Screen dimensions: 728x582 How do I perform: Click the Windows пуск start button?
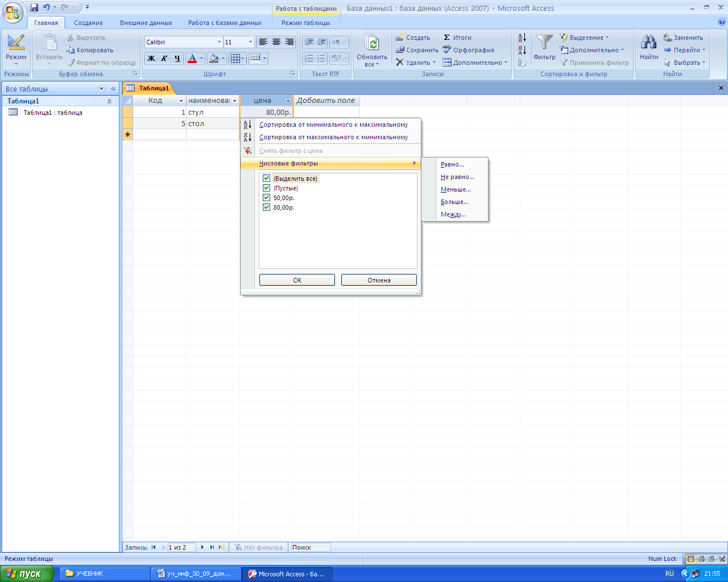(x=27, y=574)
